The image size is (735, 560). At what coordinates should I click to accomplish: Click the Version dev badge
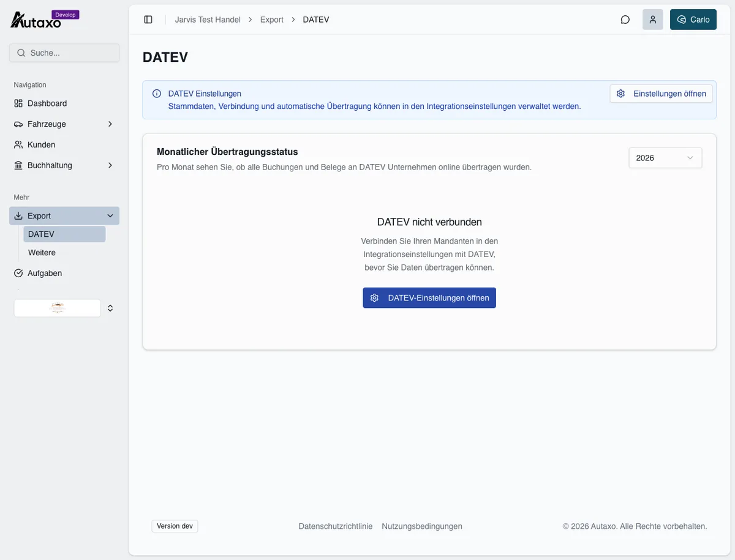[x=175, y=526]
